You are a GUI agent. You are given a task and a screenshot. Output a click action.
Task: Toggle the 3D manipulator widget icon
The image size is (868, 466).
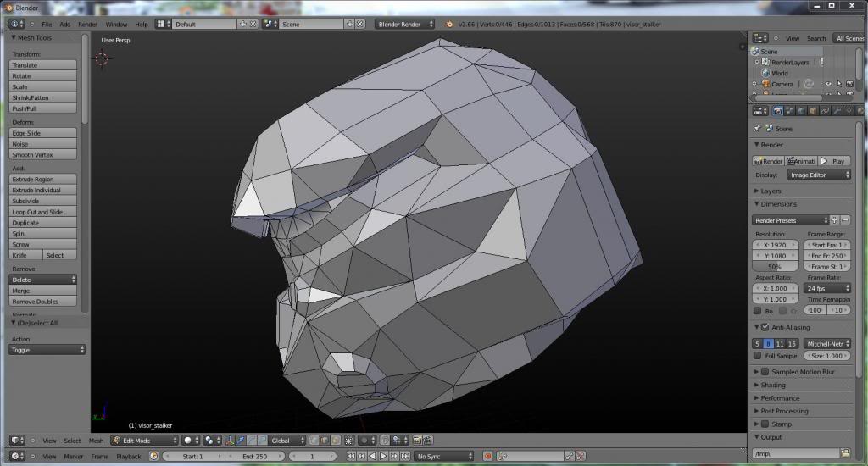pos(229,441)
